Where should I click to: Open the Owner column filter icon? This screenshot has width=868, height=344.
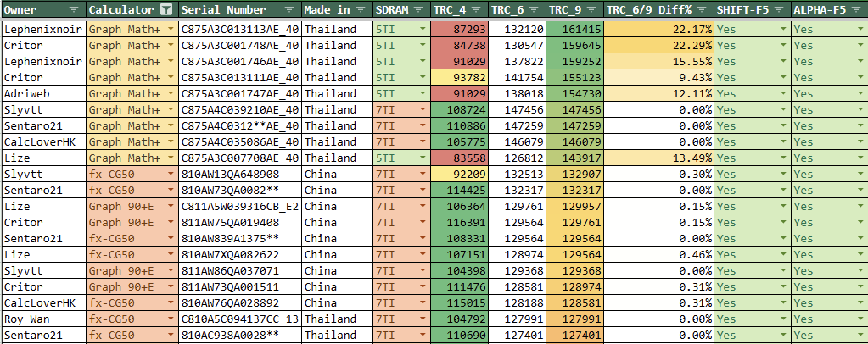click(x=76, y=9)
